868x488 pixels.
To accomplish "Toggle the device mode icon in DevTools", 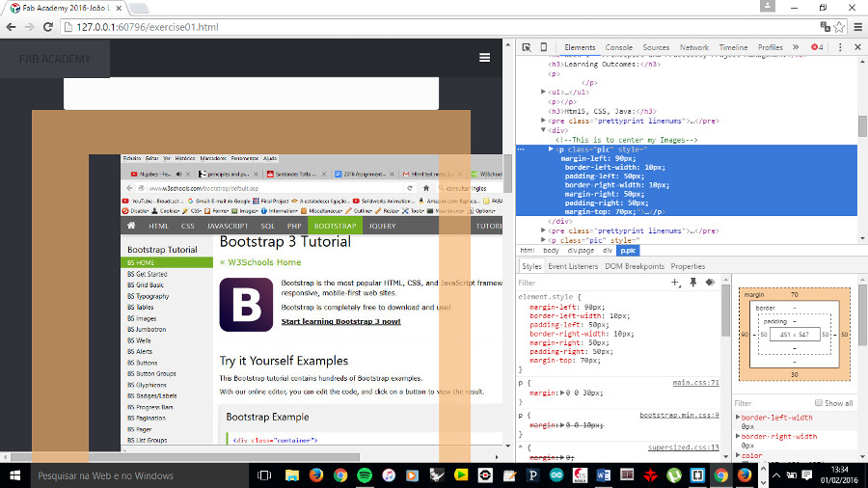I will 544,47.
